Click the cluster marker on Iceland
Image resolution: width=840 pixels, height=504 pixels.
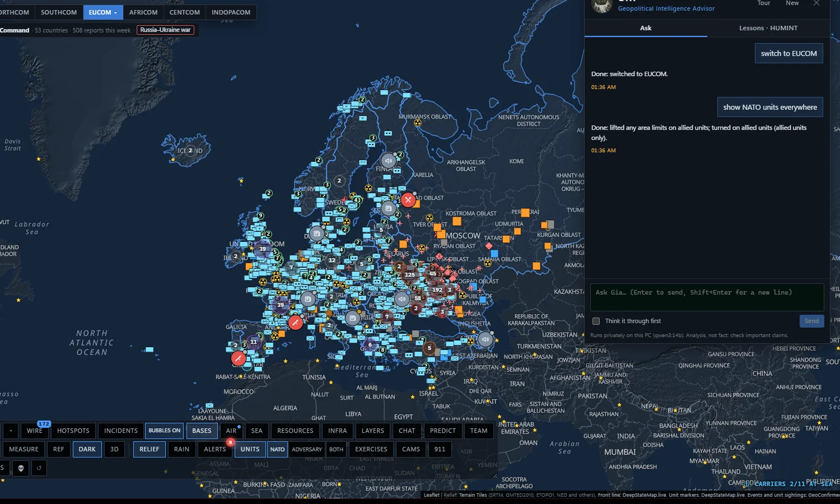(190, 150)
